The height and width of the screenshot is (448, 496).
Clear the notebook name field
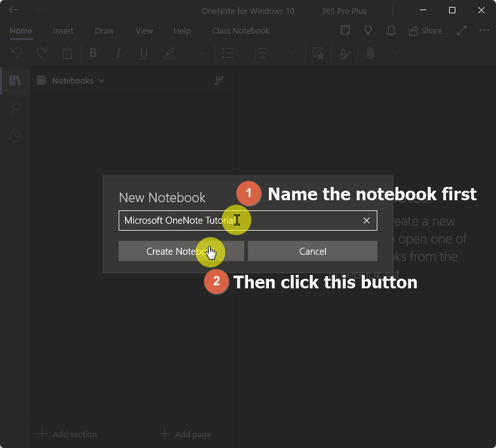(x=367, y=221)
